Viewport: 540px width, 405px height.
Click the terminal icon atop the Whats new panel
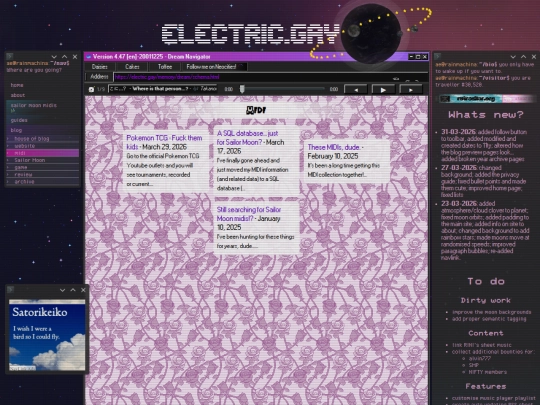click(437, 56)
